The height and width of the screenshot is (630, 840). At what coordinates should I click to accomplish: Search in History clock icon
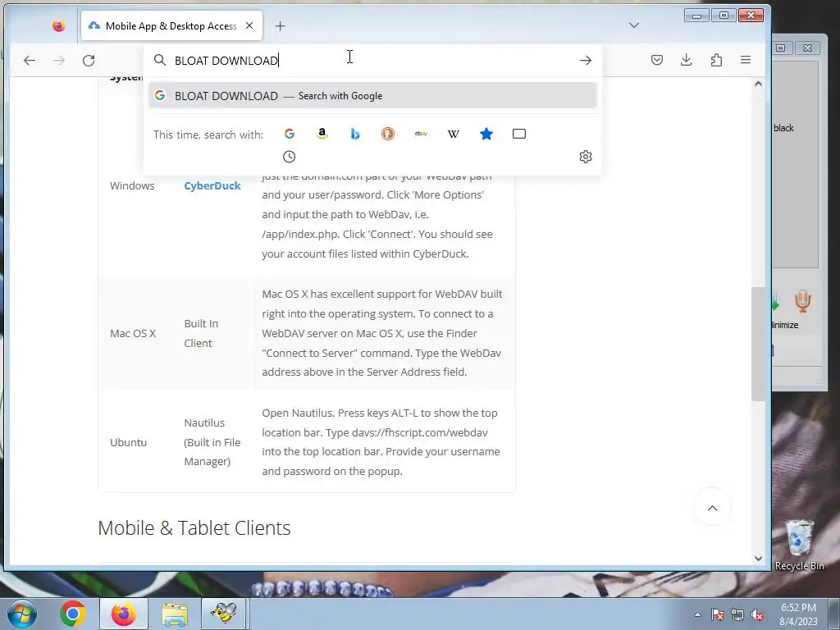[x=290, y=157]
